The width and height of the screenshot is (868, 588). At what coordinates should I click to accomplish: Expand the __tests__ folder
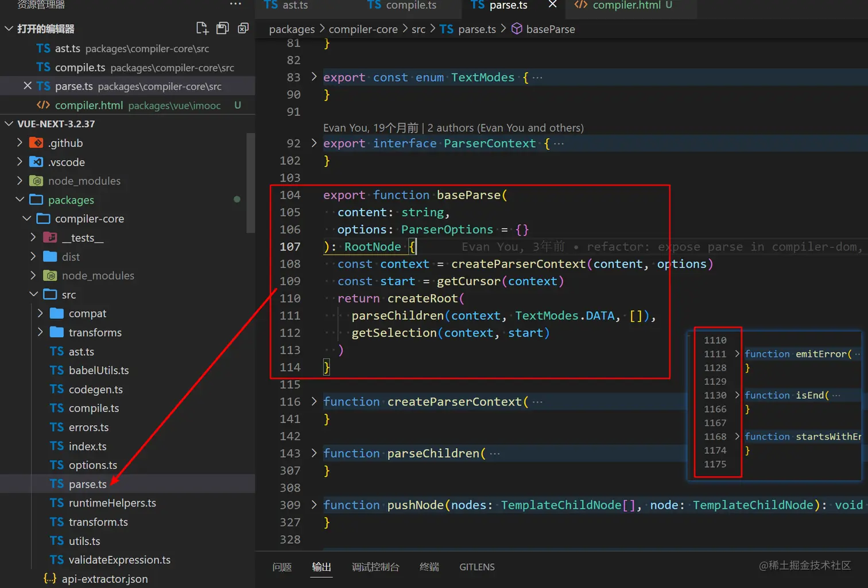33,237
